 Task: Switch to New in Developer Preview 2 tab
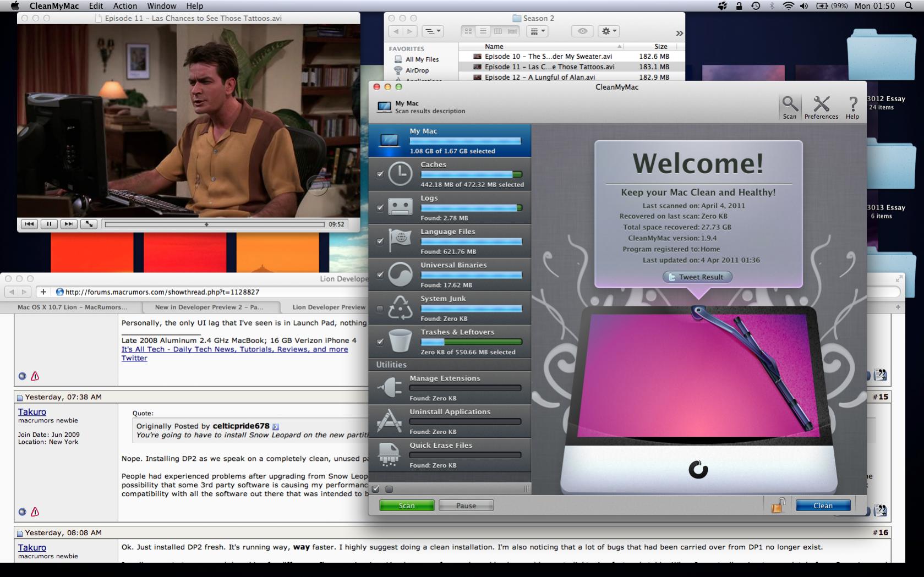(x=209, y=307)
